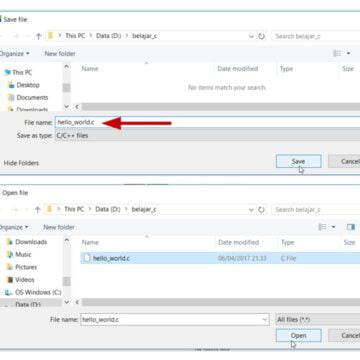Click horizontal scrollbar in Save dialog file list
The width and height of the screenshot is (360, 360).
(x=221, y=107)
